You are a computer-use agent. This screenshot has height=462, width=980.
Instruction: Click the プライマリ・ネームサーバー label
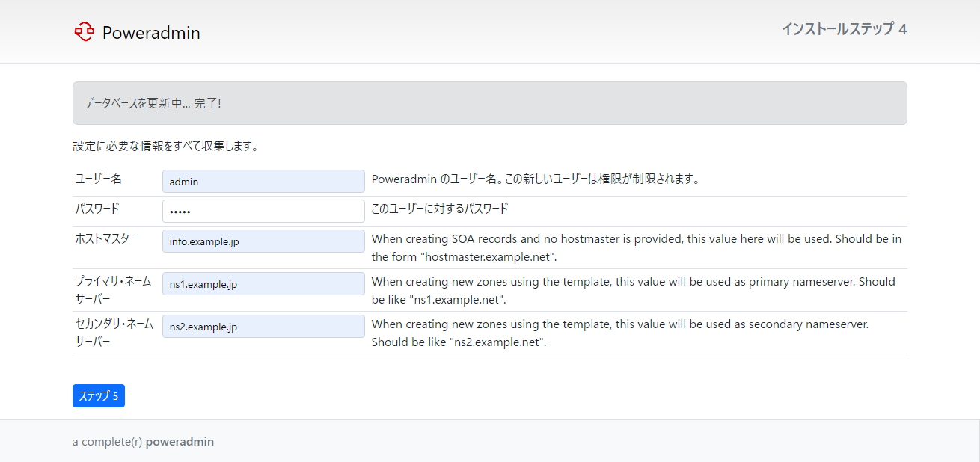(x=113, y=290)
